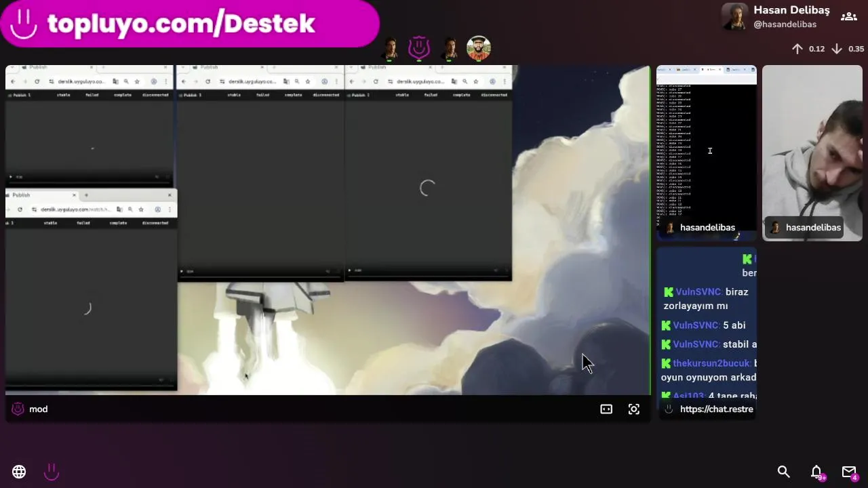
Task: Open the https://chat.restre link
Action: 716,409
